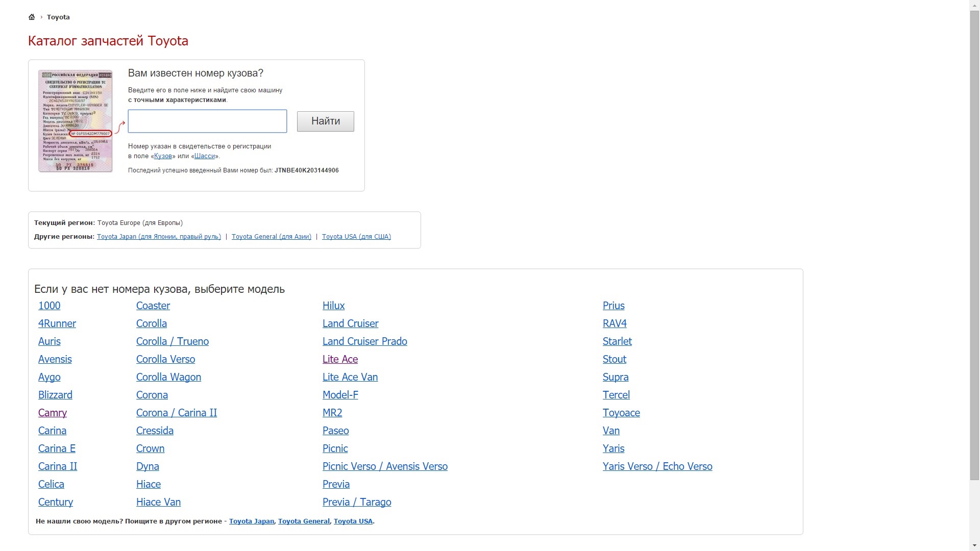Navigate to Land Cruiser Prado page
Image resolution: width=980 pixels, height=551 pixels.
tap(365, 341)
